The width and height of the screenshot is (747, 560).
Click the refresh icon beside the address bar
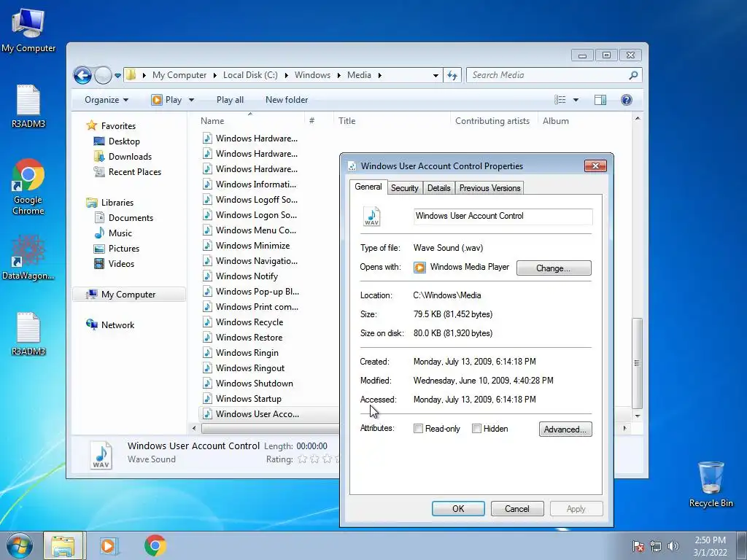(x=452, y=75)
